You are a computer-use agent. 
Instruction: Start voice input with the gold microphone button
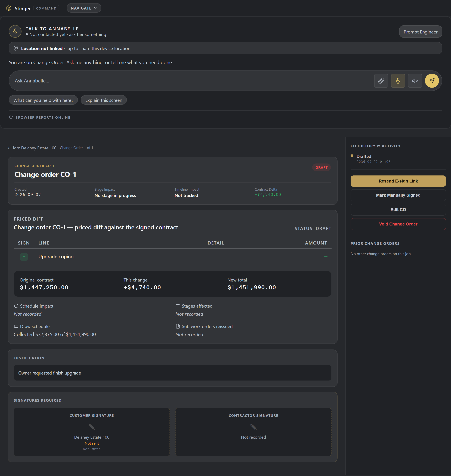point(398,81)
